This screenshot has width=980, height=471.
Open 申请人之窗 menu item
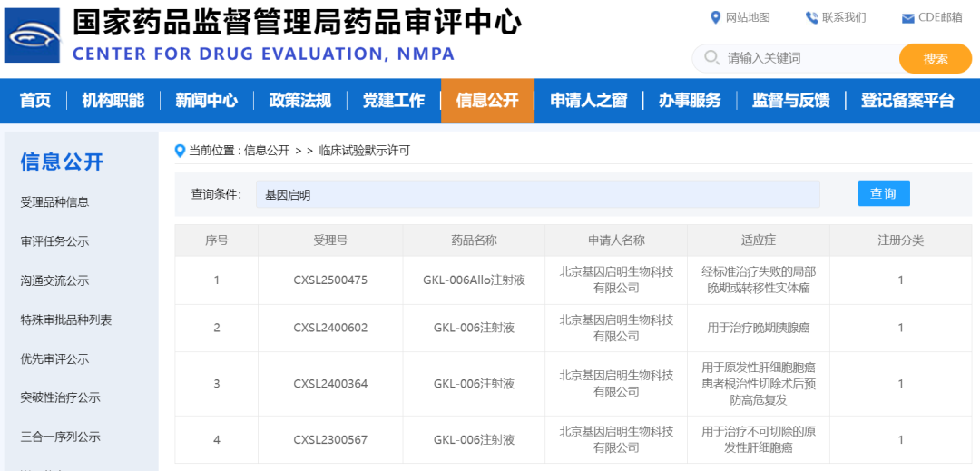pyautogui.click(x=589, y=101)
